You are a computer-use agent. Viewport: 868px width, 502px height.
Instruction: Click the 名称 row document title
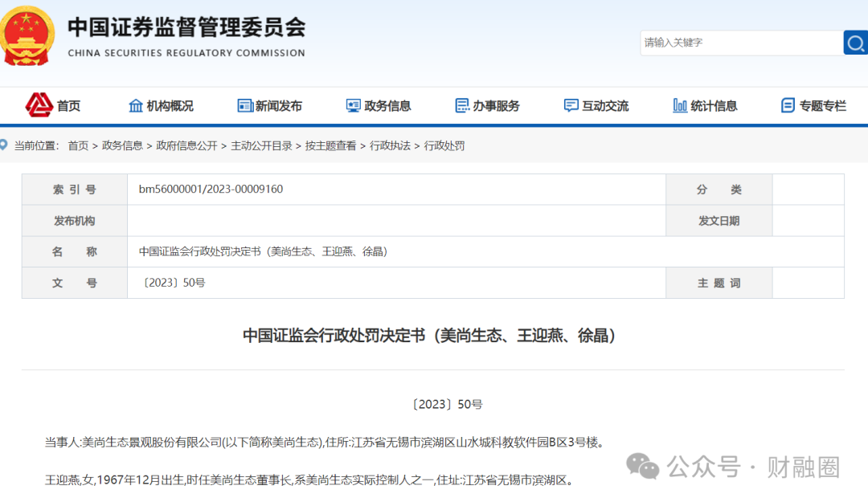click(264, 252)
